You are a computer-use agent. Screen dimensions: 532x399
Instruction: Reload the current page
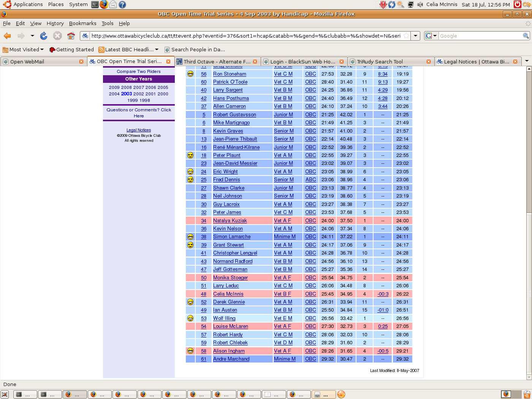click(x=44, y=36)
